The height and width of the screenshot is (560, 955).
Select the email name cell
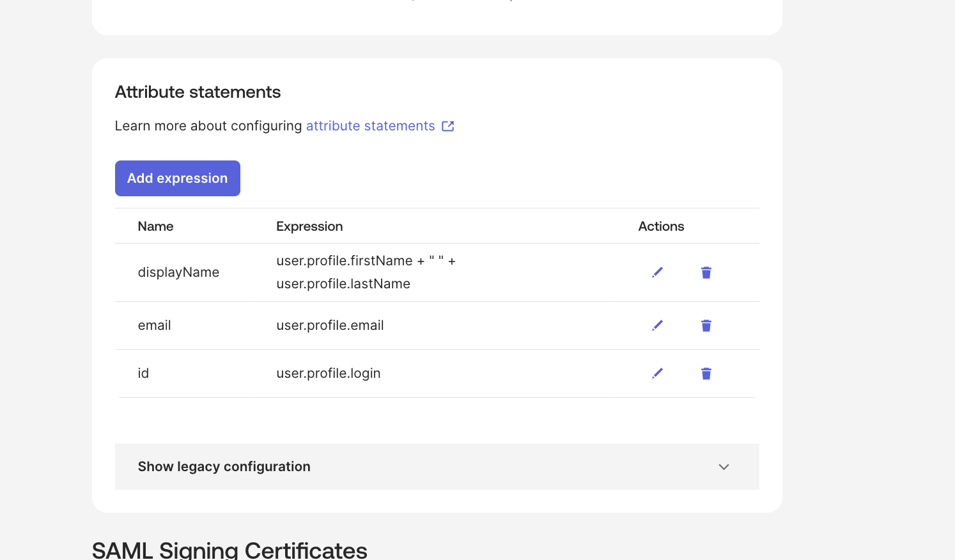[155, 325]
